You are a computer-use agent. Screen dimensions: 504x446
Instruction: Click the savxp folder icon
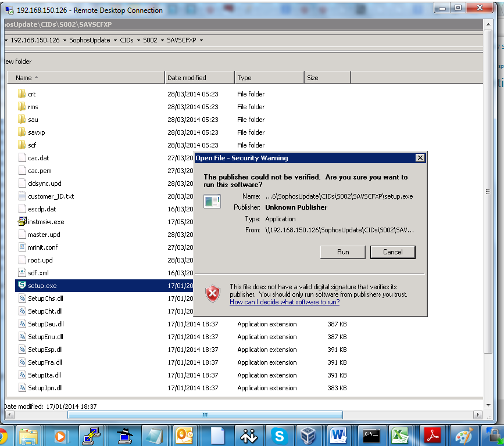[22, 132]
